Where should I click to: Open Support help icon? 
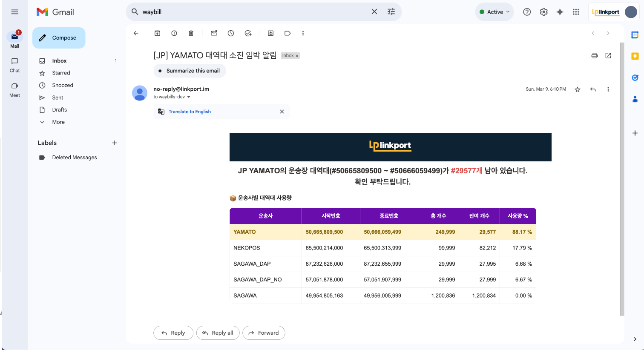click(527, 12)
